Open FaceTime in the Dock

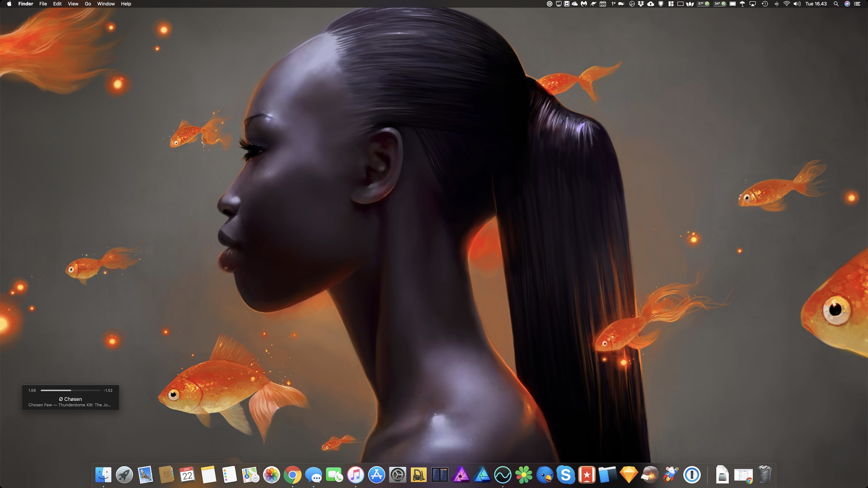(335, 475)
